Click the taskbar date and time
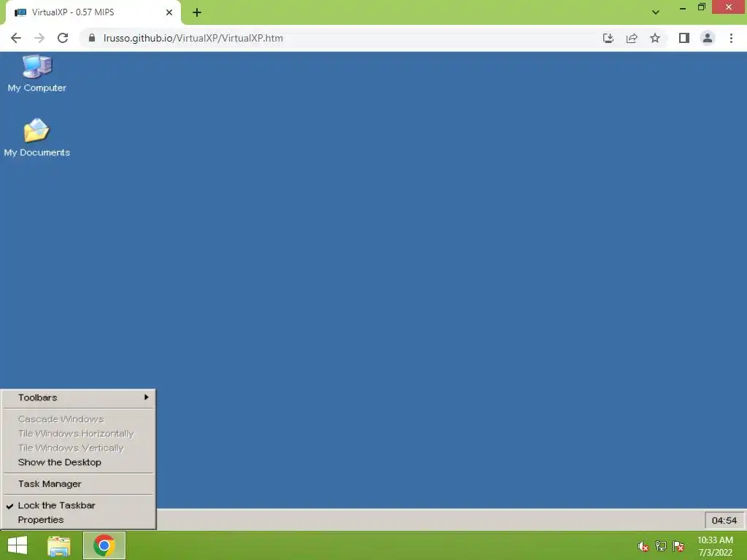Screen dimensions: 747x560 (715, 546)
